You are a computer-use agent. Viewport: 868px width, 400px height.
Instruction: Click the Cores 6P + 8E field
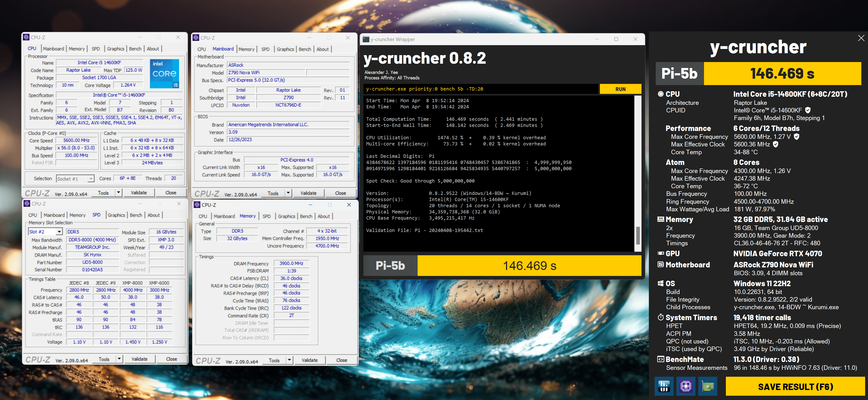(x=128, y=178)
